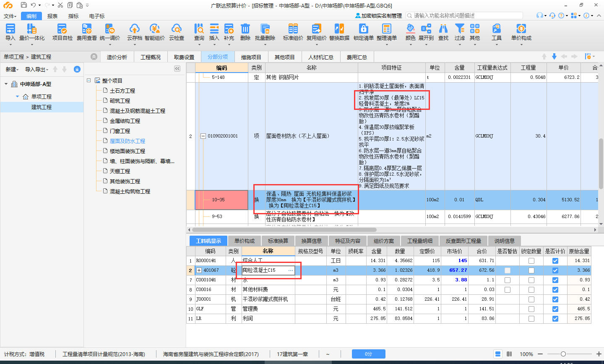
Task: Click the 整理清单 organize list icon
Action: (x=386, y=29)
